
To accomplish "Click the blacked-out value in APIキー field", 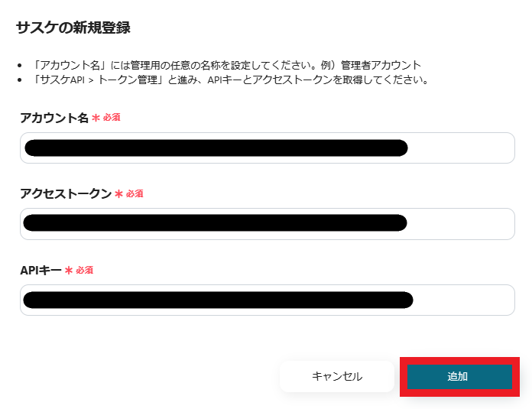I will tap(218, 300).
